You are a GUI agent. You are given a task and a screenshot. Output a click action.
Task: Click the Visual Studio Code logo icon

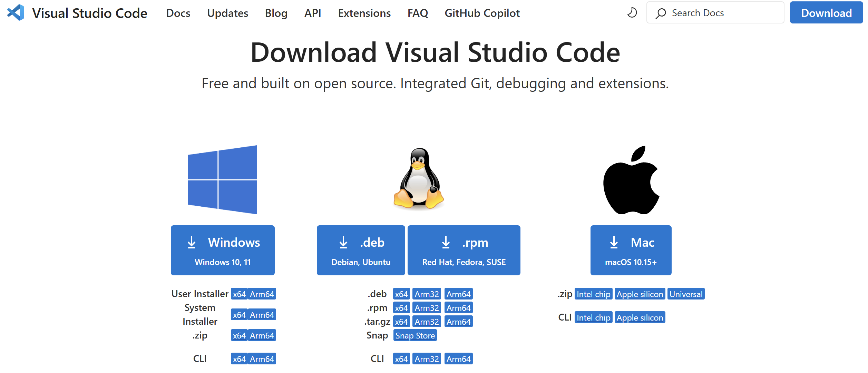[x=16, y=13]
